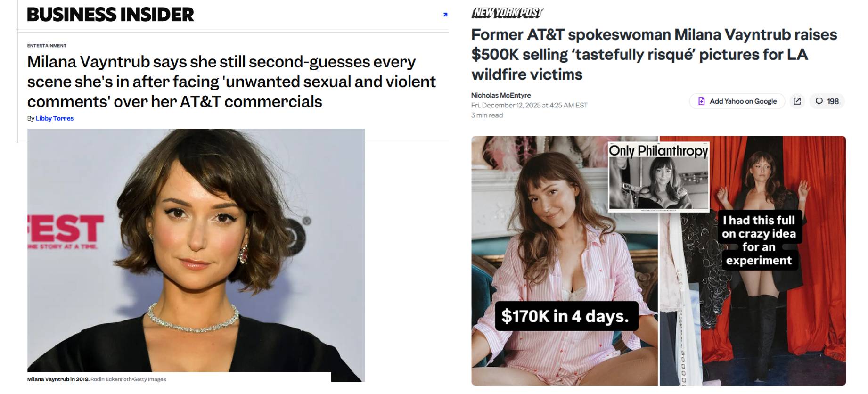Click the New York Post logo
The width and height of the screenshot is (868, 394).
(x=507, y=13)
